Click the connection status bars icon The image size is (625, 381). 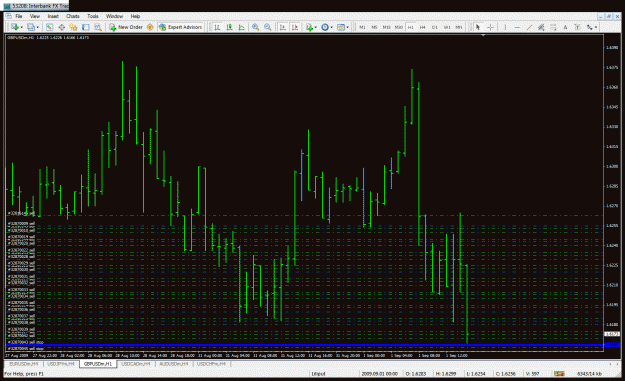pos(559,373)
